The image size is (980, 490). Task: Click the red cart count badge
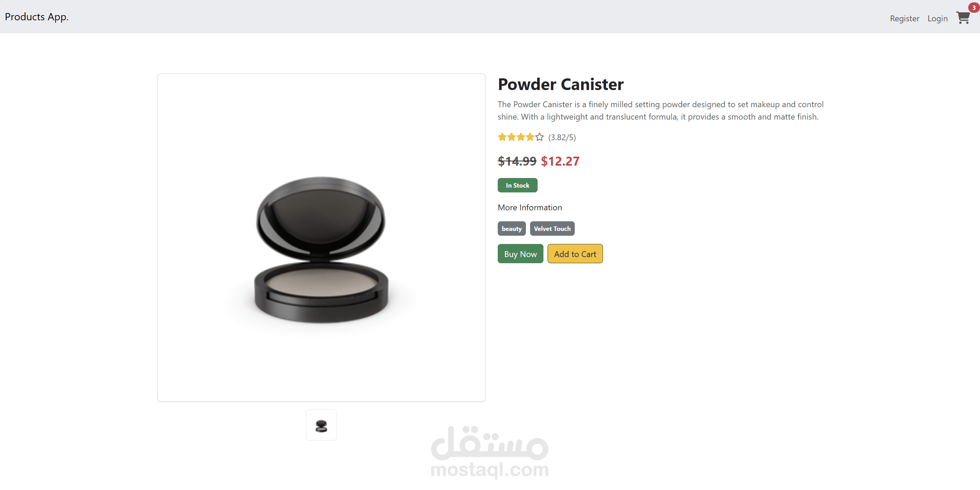[x=973, y=8]
